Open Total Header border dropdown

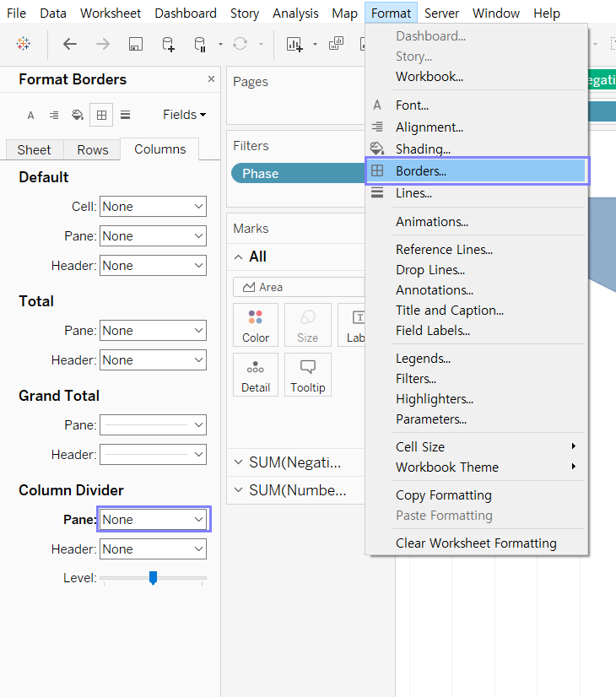pyautogui.click(x=153, y=359)
